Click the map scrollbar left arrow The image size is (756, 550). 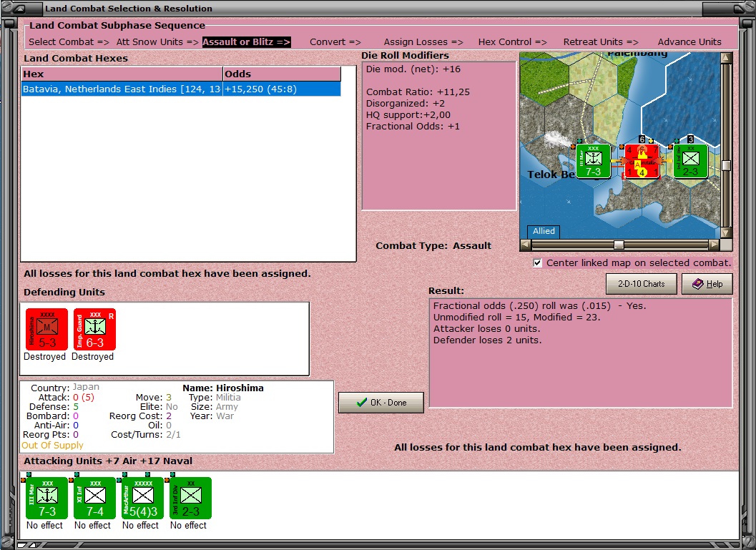[526, 245]
